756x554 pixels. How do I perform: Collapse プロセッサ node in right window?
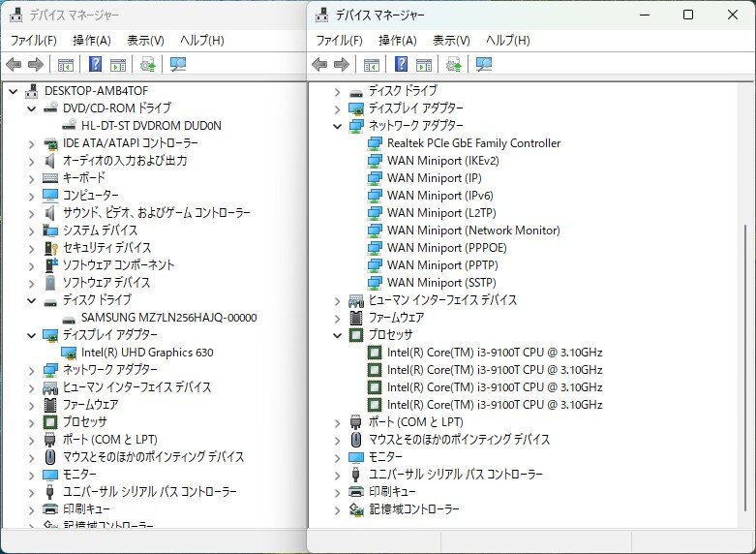[338, 335]
